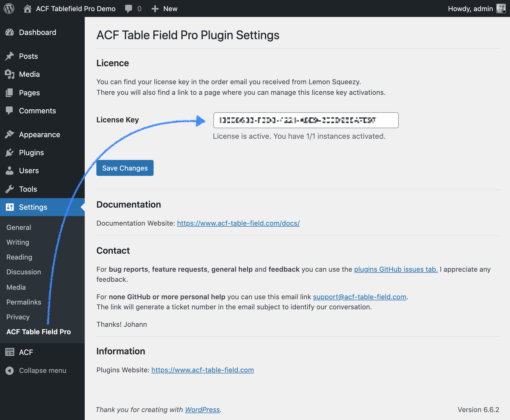Open the Media library icon in sidebar
The width and height of the screenshot is (510, 420).
10,74
